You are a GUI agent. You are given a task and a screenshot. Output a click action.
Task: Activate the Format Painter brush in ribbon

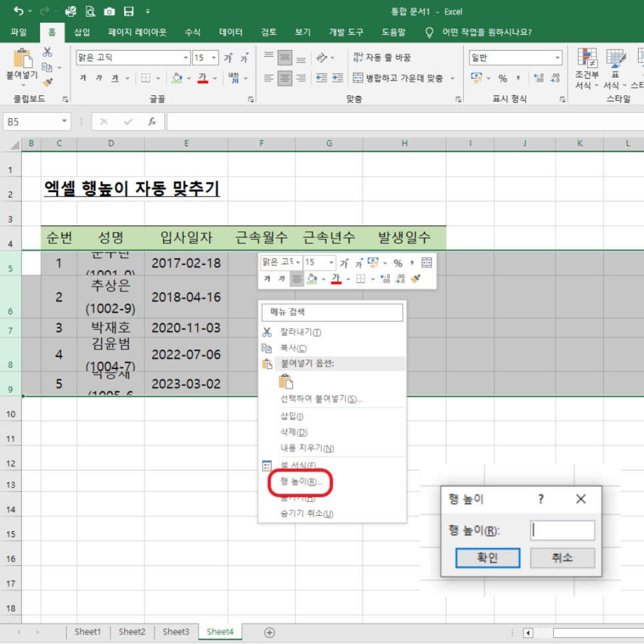coord(47,83)
